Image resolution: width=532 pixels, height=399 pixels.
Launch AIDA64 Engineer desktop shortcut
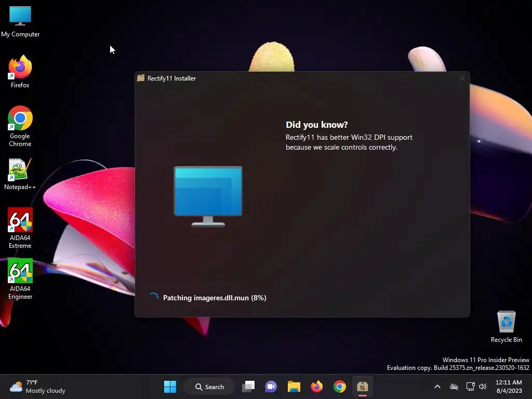click(x=20, y=279)
